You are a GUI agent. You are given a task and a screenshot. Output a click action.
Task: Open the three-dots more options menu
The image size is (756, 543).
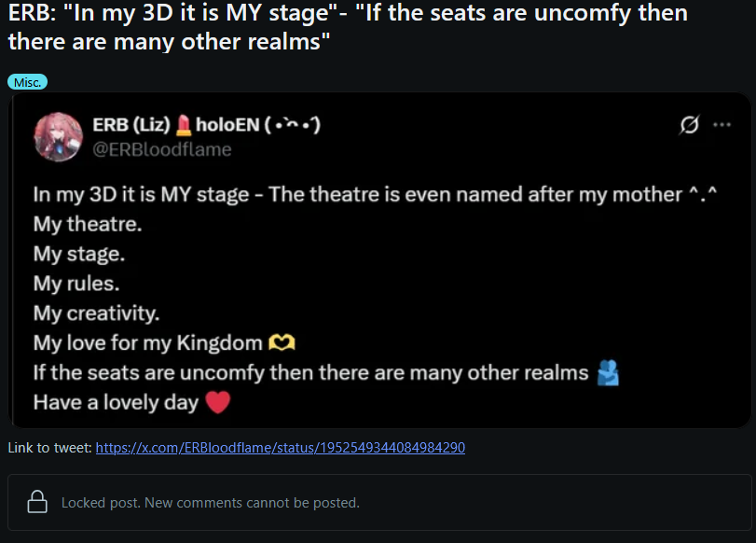coord(722,125)
